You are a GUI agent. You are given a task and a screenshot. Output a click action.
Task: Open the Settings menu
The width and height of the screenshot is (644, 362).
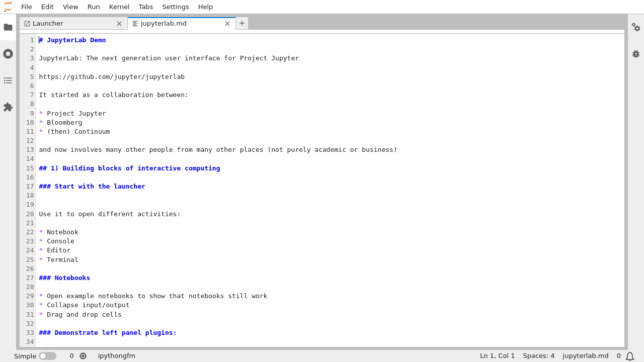point(175,7)
